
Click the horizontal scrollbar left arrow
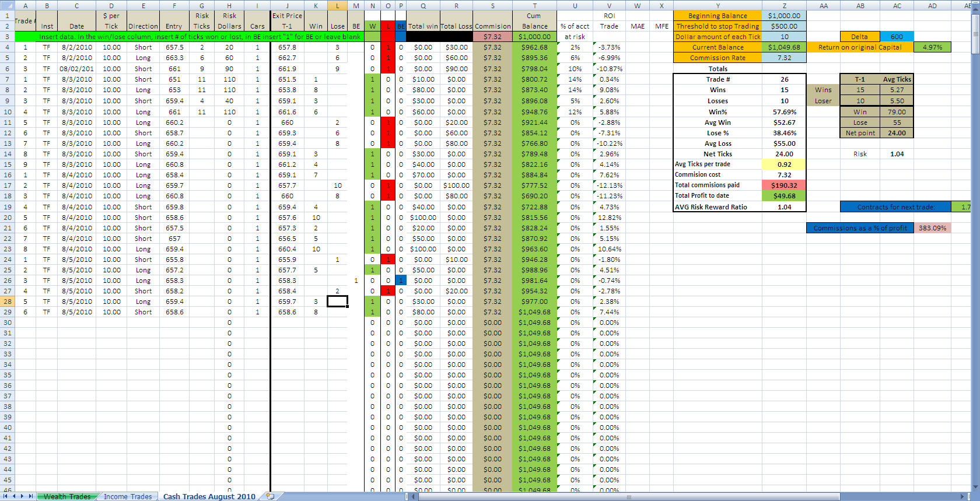coord(414,497)
